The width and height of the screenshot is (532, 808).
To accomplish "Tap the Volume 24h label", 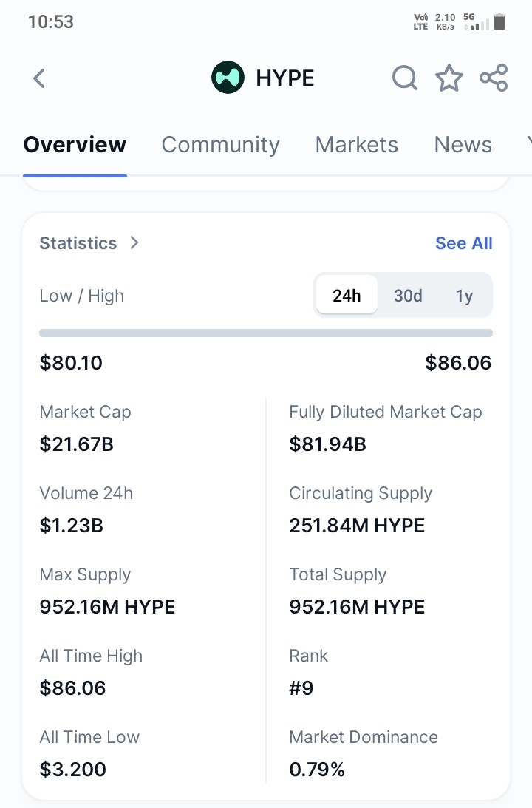I will click(86, 493).
